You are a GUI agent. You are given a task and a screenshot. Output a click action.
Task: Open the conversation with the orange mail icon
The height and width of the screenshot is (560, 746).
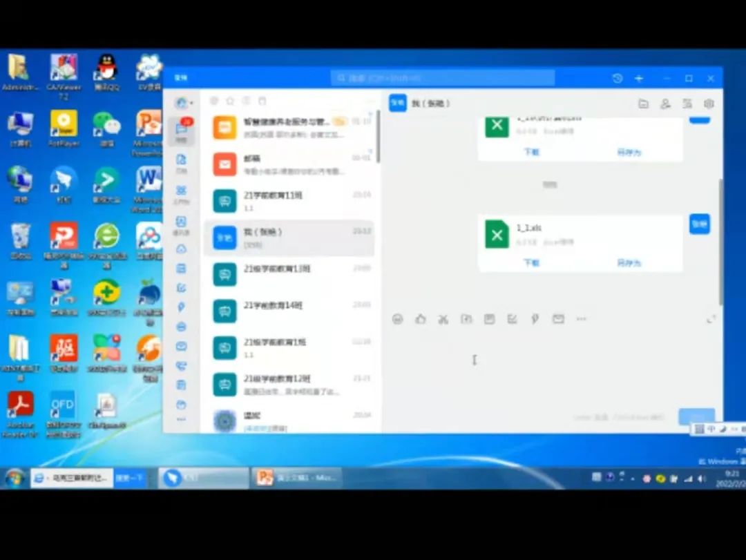coord(289,164)
